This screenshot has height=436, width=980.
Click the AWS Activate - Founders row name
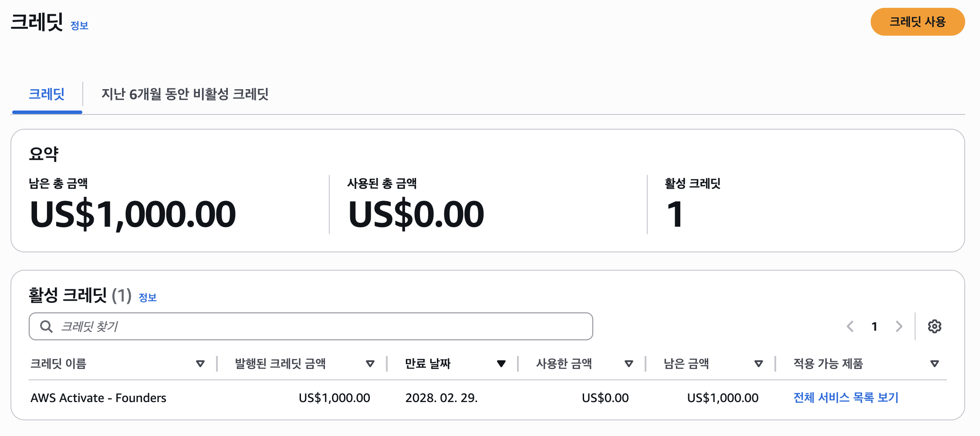tap(98, 398)
